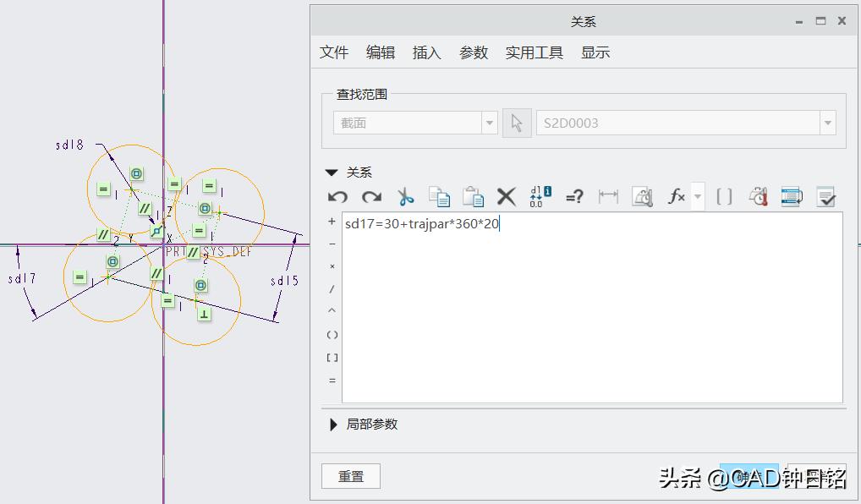The height and width of the screenshot is (504, 861).
Task: Verify relations with the checkmark icon
Action: coord(825,196)
